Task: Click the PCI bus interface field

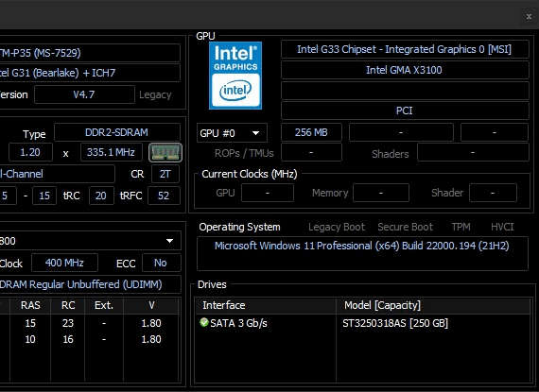Action: pyautogui.click(x=405, y=111)
